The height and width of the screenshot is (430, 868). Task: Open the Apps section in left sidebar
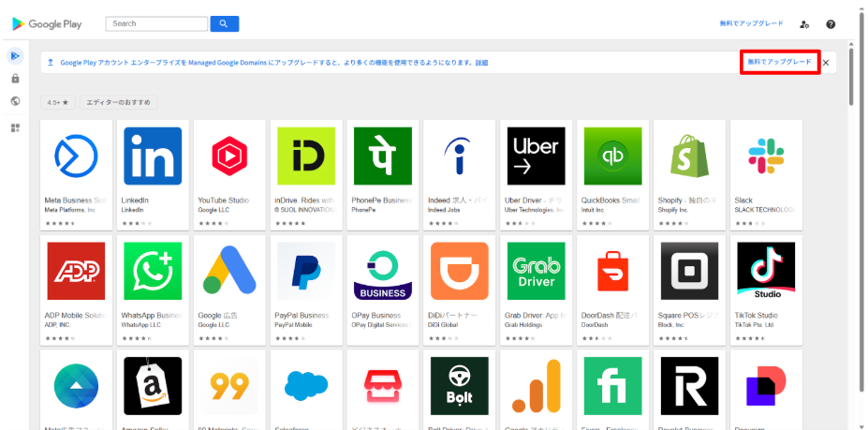point(15,56)
